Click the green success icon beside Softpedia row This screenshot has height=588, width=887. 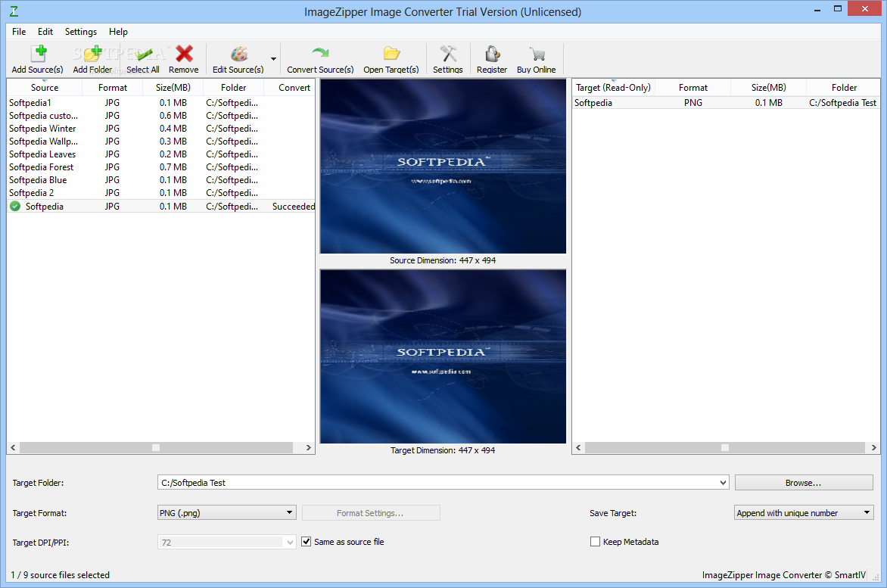tap(15, 207)
